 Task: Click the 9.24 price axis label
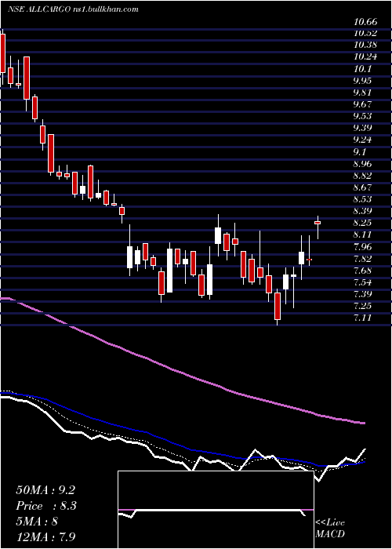click(362, 140)
